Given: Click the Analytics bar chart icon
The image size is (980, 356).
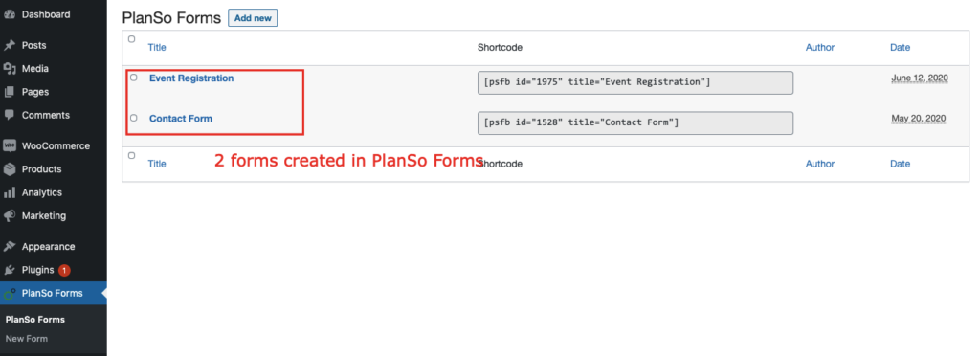Looking at the screenshot, I should click(x=10, y=192).
